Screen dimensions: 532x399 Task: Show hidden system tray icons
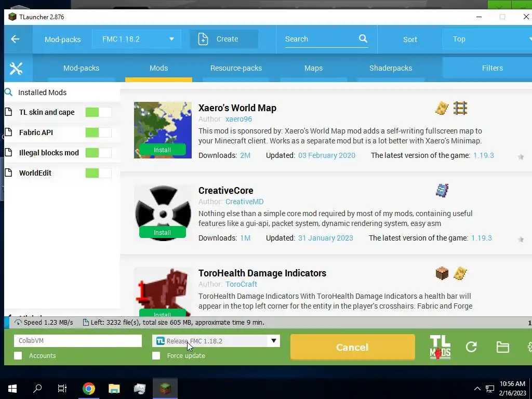point(477,389)
